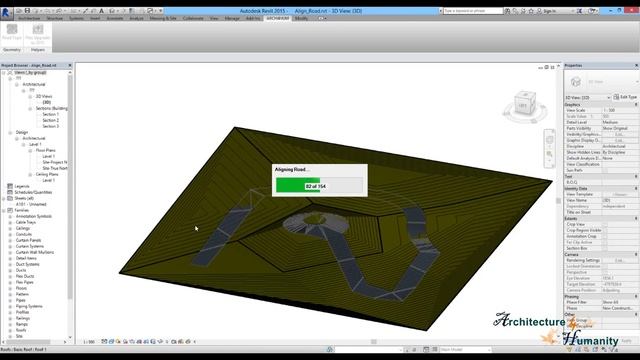Screen dimensions: 640x360
Task: Open the Modify ribbon tab
Action: tap(302, 18)
